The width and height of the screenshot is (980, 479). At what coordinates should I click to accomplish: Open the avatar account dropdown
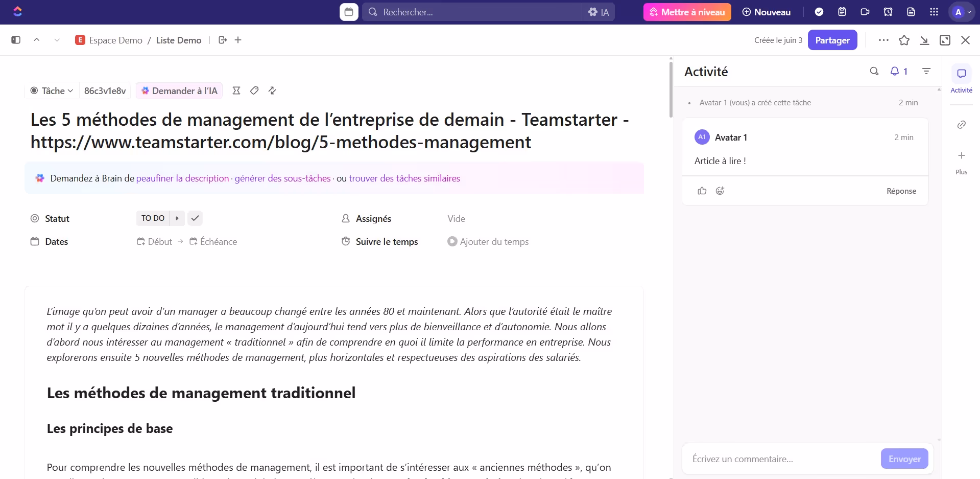[962, 12]
